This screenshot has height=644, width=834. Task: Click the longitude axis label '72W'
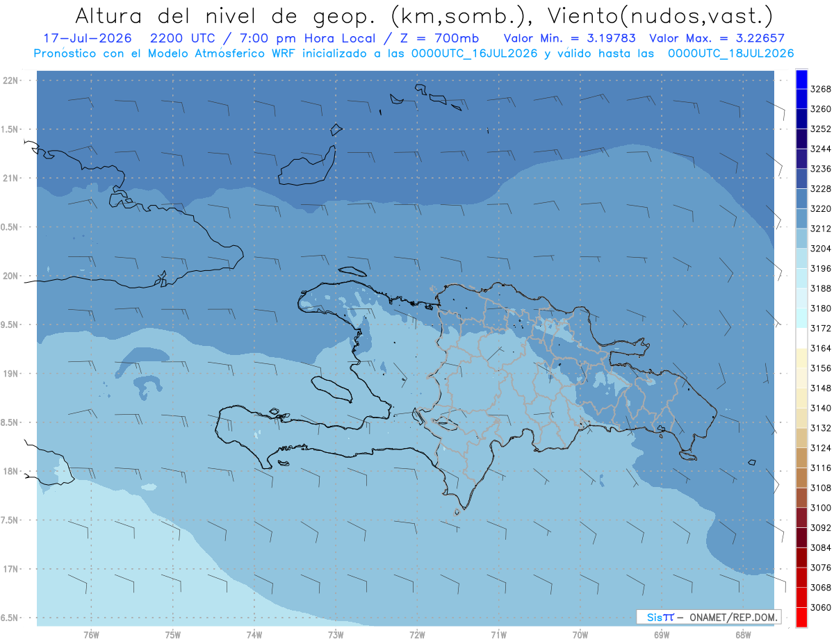tap(418, 635)
